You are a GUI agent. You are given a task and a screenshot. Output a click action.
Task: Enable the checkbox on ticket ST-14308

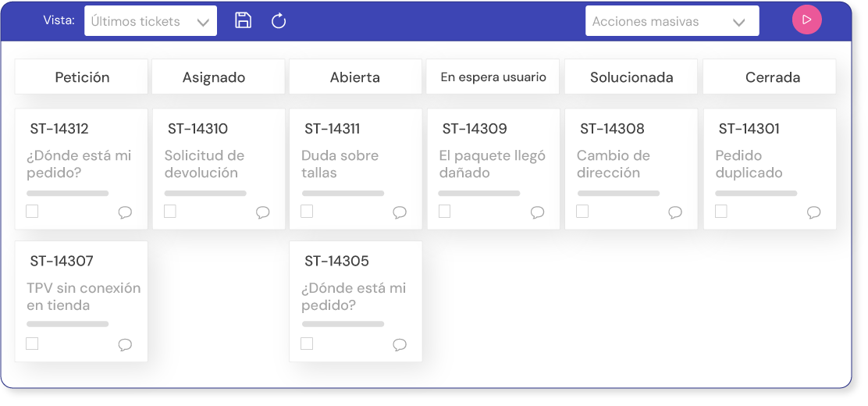(582, 211)
